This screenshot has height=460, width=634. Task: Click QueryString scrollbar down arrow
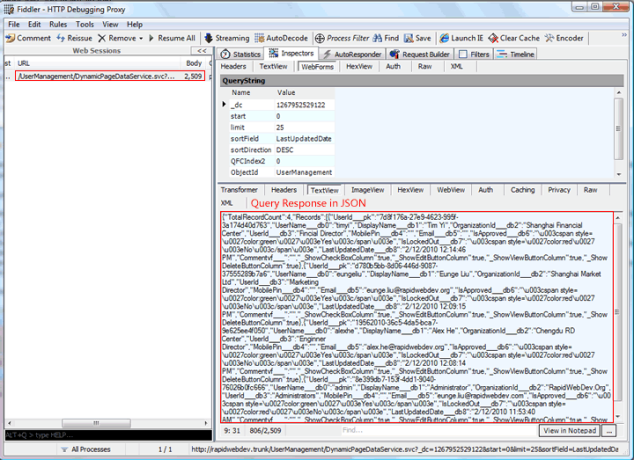tap(619, 174)
